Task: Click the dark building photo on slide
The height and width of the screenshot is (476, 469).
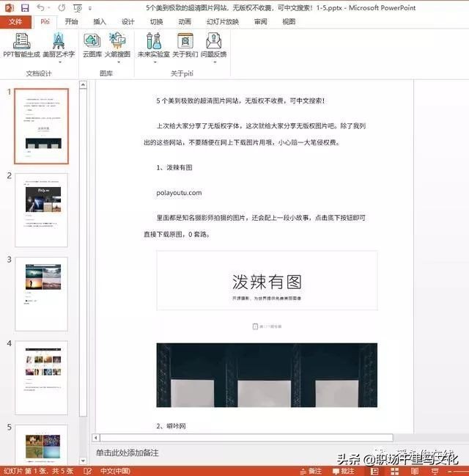Action: click(267, 376)
